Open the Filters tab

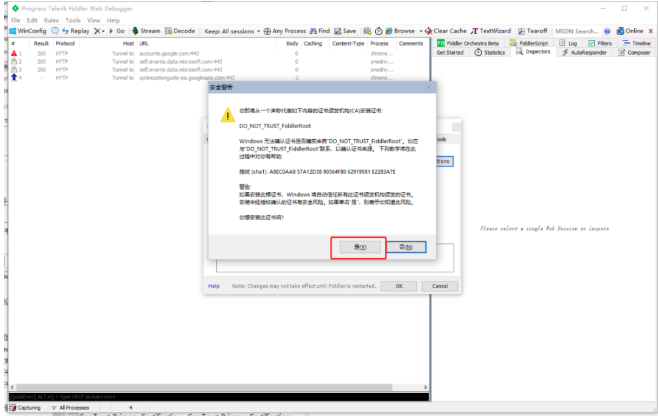pyautogui.click(x=600, y=43)
